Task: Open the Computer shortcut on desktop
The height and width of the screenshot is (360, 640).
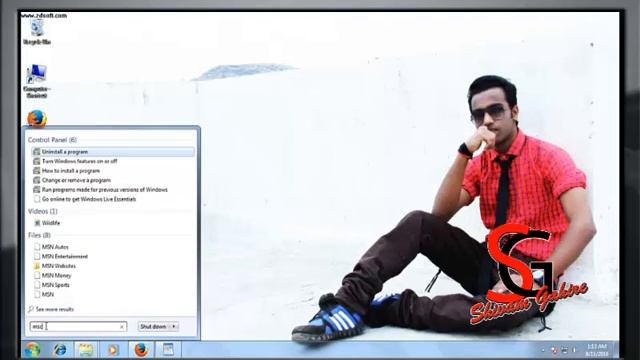Action: coord(37,81)
